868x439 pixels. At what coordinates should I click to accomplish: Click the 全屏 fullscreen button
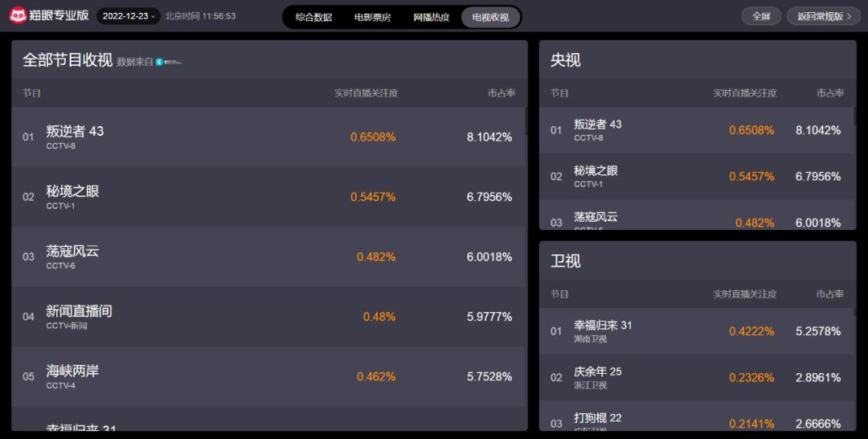point(760,16)
